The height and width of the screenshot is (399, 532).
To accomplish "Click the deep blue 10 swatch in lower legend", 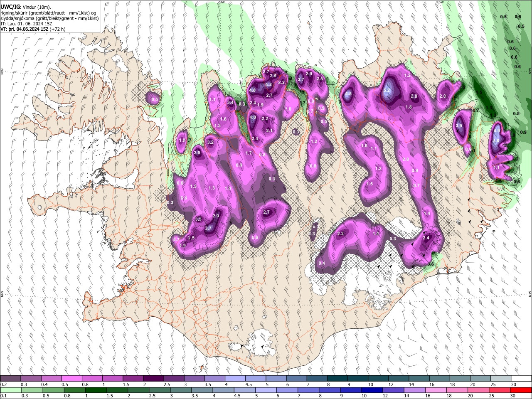I will (x=371, y=390).
